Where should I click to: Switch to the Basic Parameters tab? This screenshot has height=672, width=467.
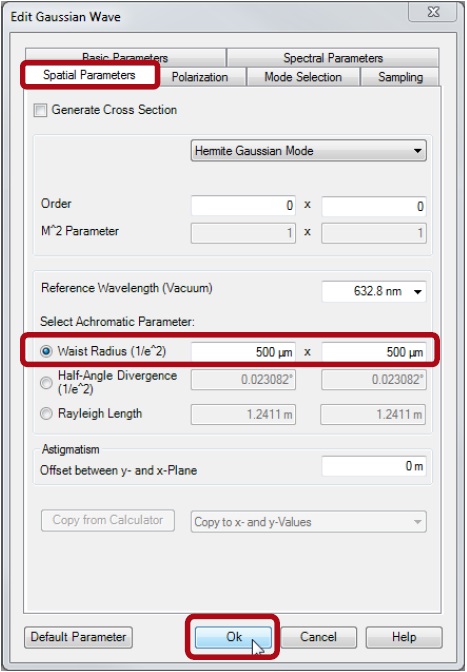[x=125, y=57]
